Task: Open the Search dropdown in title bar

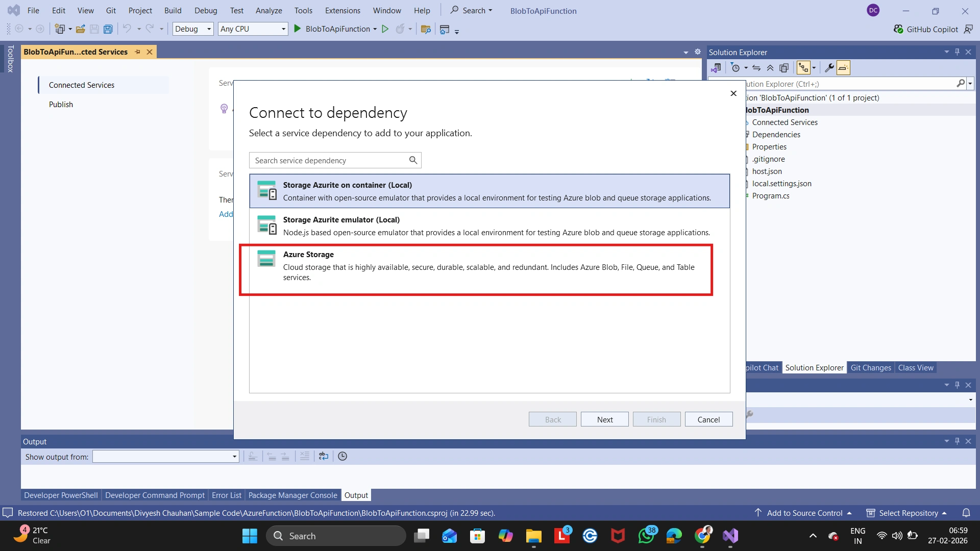Action: pyautogui.click(x=471, y=10)
